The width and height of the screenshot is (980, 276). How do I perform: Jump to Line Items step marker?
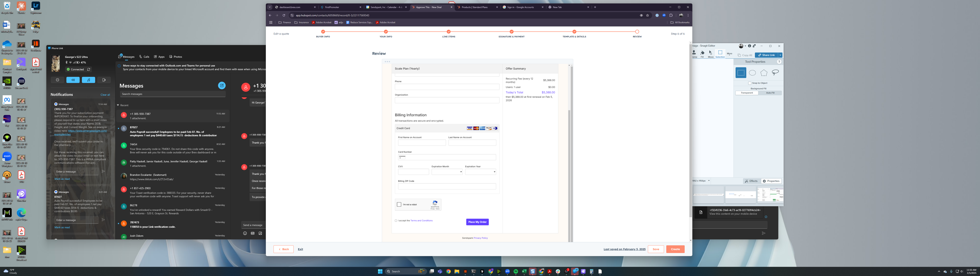pos(448,32)
